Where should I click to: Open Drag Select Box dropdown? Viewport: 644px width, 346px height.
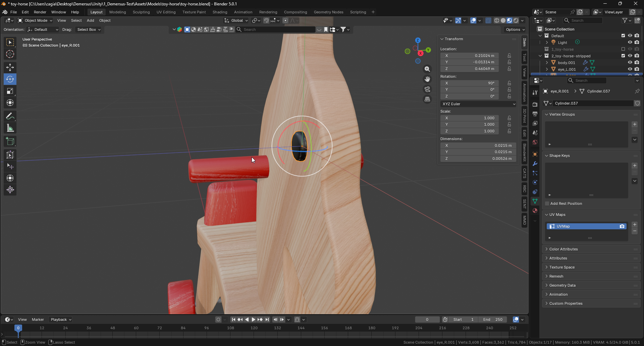[x=89, y=30]
